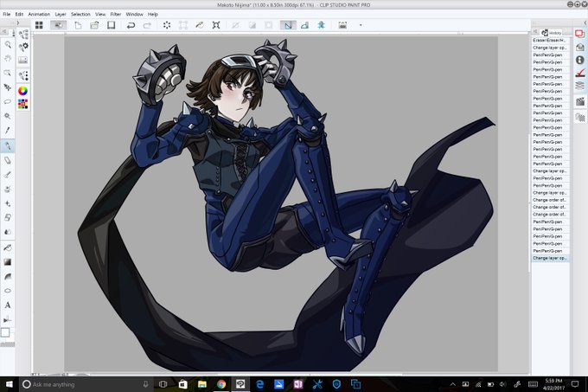Select the Auto select wand tool

point(8,116)
